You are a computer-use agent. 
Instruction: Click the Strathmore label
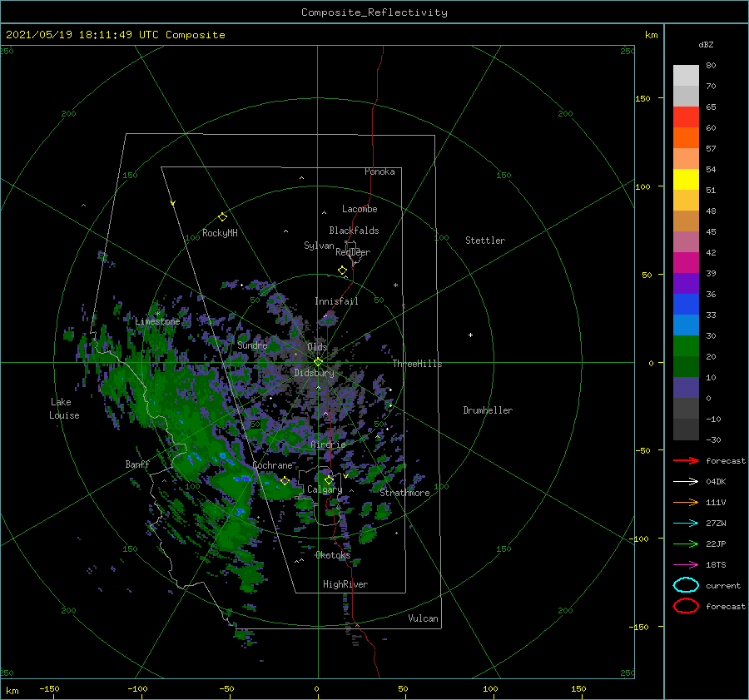click(404, 493)
